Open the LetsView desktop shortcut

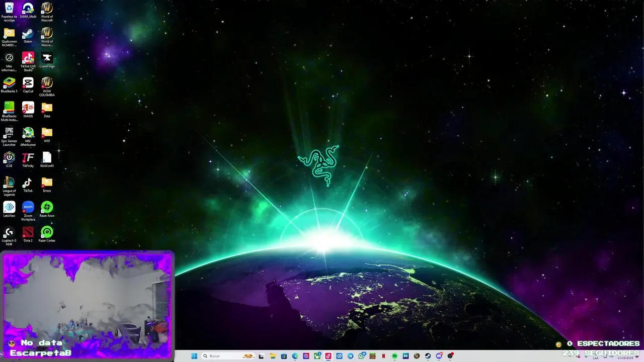(x=9, y=209)
